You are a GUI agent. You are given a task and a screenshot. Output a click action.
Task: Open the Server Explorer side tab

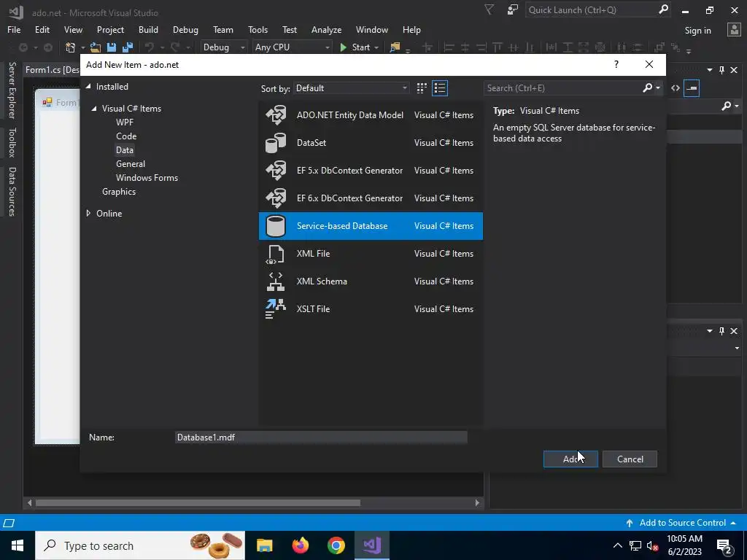coord(12,90)
